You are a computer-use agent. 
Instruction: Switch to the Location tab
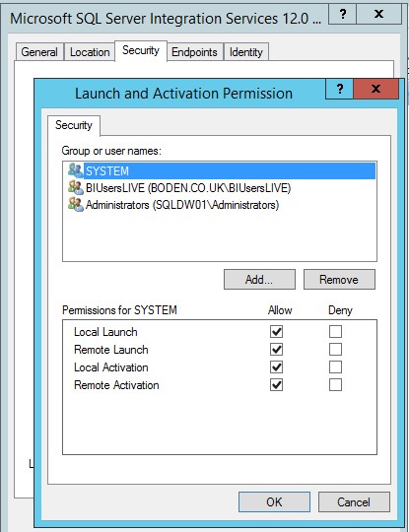[x=90, y=52]
